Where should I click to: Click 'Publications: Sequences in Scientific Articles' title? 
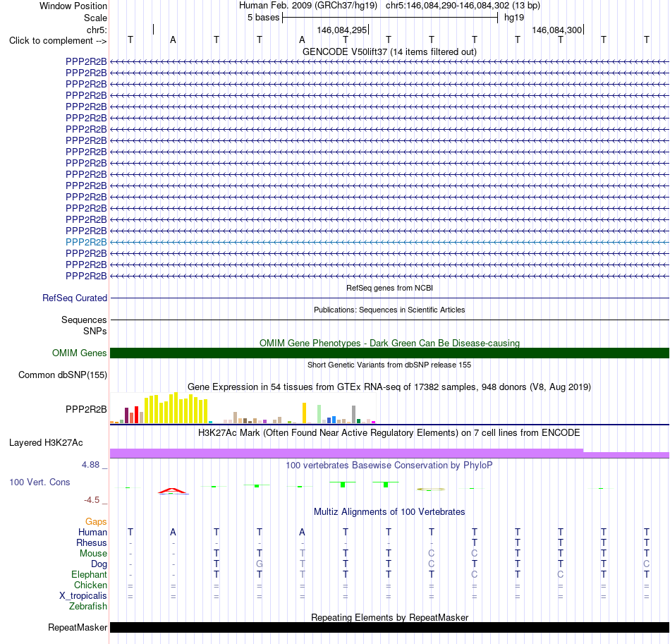[389, 310]
